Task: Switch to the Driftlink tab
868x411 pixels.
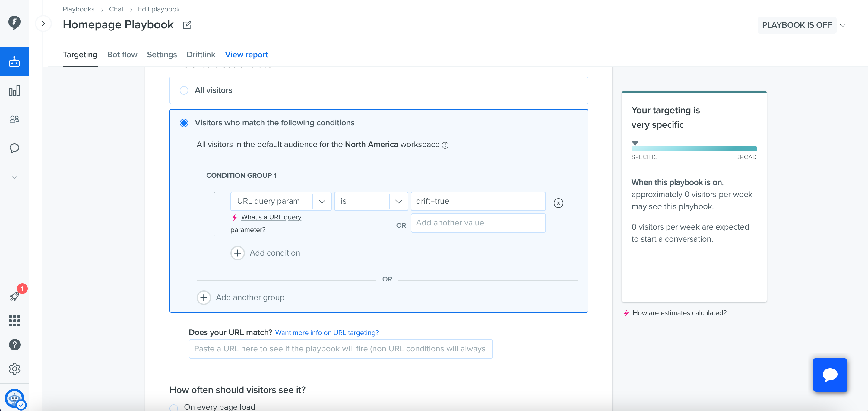Action: (201, 55)
